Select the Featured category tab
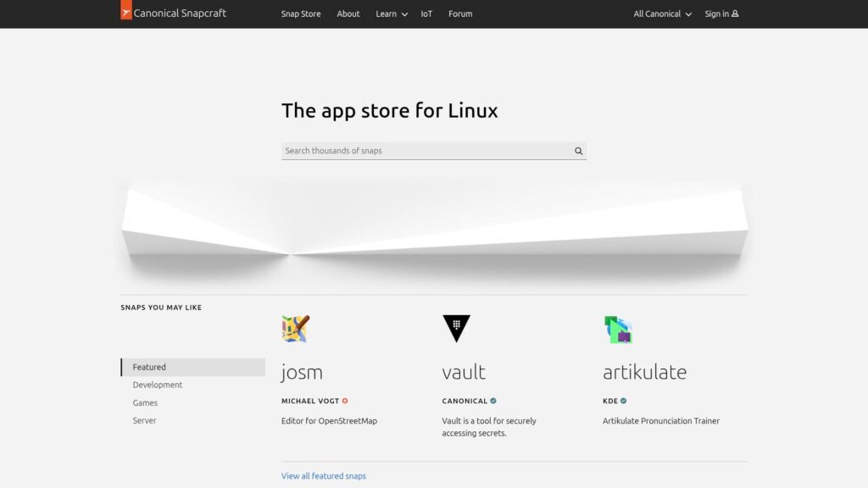Viewport: 868px width, 488px height. point(193,368)
